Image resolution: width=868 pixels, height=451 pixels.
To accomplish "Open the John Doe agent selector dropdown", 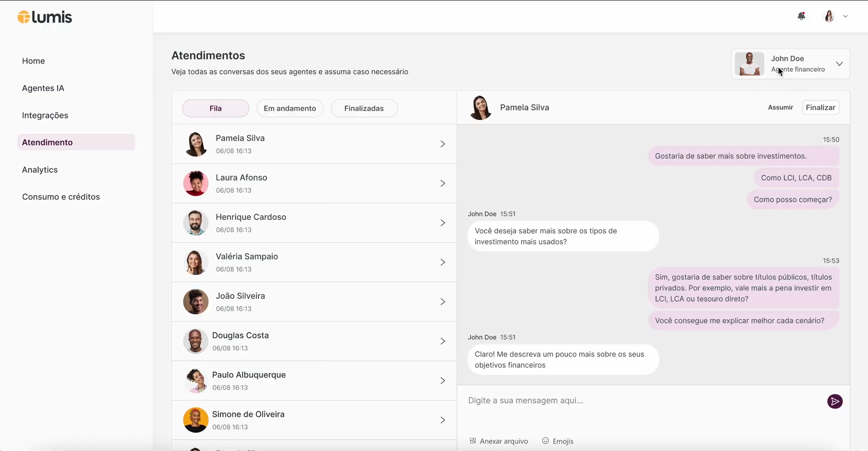I will tap(791, 64).
